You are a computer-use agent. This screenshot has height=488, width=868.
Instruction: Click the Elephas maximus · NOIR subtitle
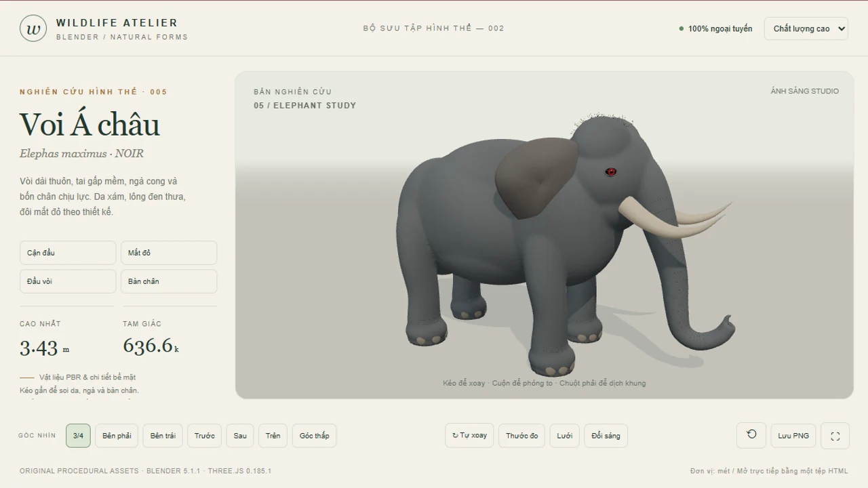[x=81, y=153]
